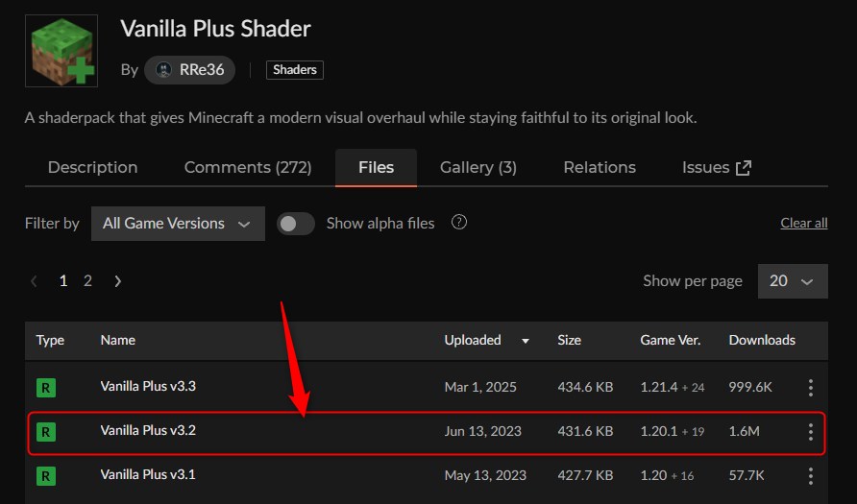The height and width of the screenshot is (504, 857).
Task: Switch to the Relations tab
Action: click(x=600, y=167)
